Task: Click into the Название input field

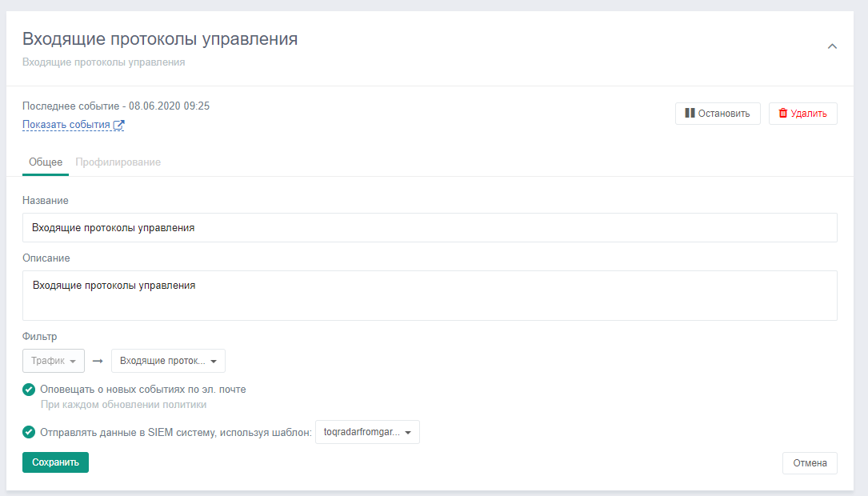Action: tap(430, 228)
